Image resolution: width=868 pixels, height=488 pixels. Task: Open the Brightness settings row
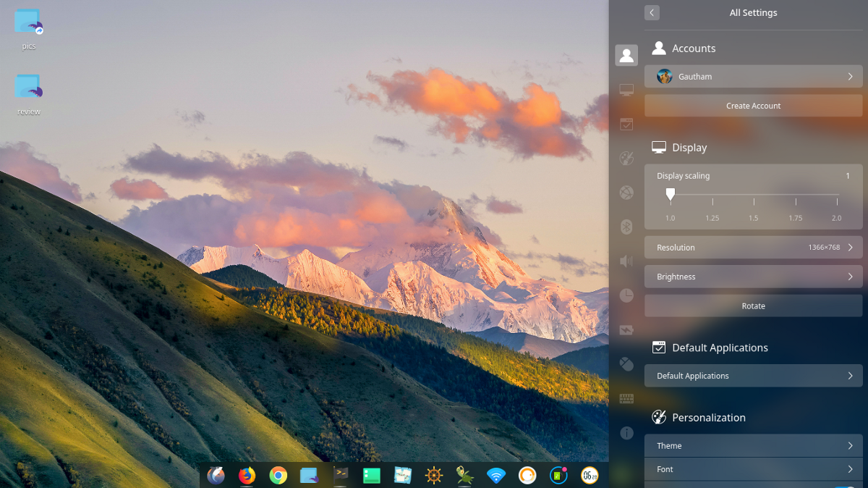pyautogui.click(x=753, y=277)
